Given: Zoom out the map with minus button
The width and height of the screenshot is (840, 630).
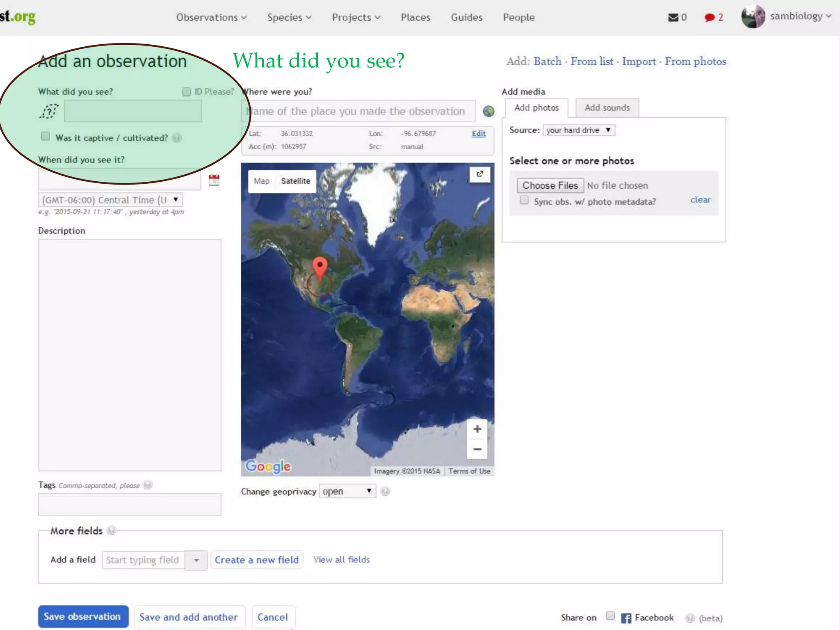Looking at the screenshot, I should [477, 449].
